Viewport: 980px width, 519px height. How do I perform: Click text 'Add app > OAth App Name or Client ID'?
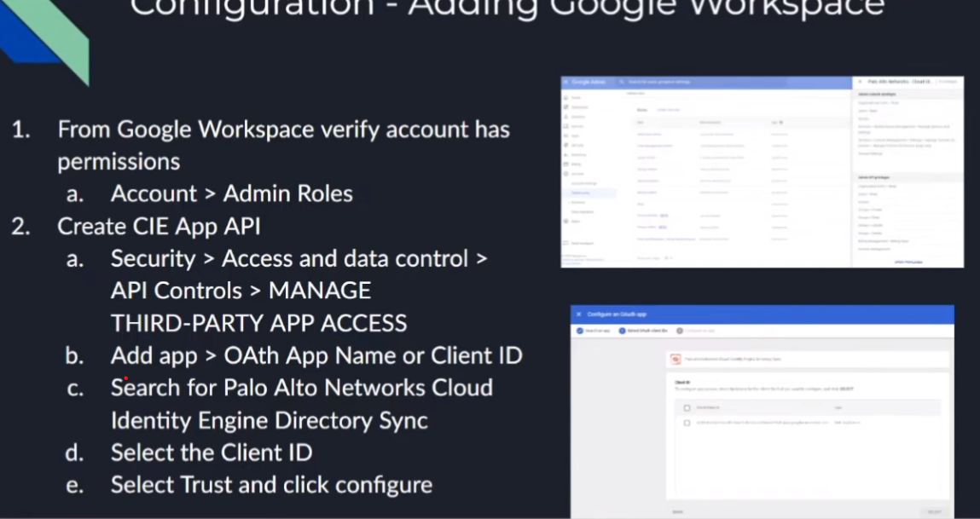tap(316, 356)
